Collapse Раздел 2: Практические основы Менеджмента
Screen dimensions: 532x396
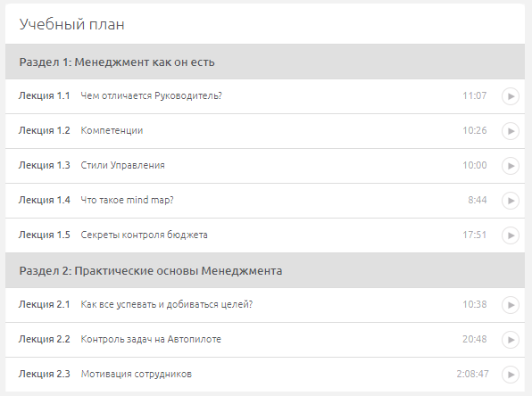pyautogui.click(x=265, y=270)
